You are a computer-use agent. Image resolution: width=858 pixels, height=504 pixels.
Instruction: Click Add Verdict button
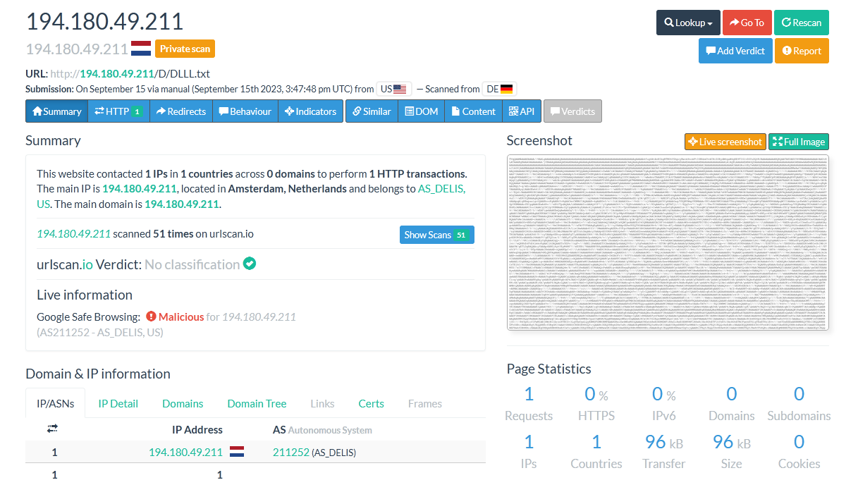pyautogui.click(x=734, y=51)
